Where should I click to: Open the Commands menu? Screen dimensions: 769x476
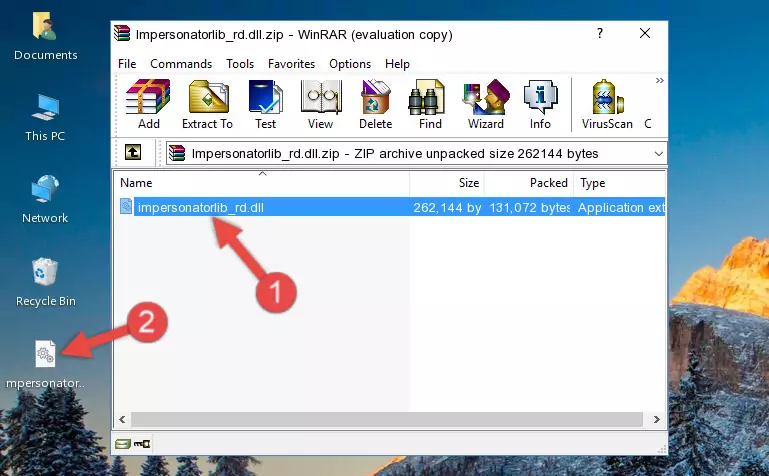coord(181,64)
